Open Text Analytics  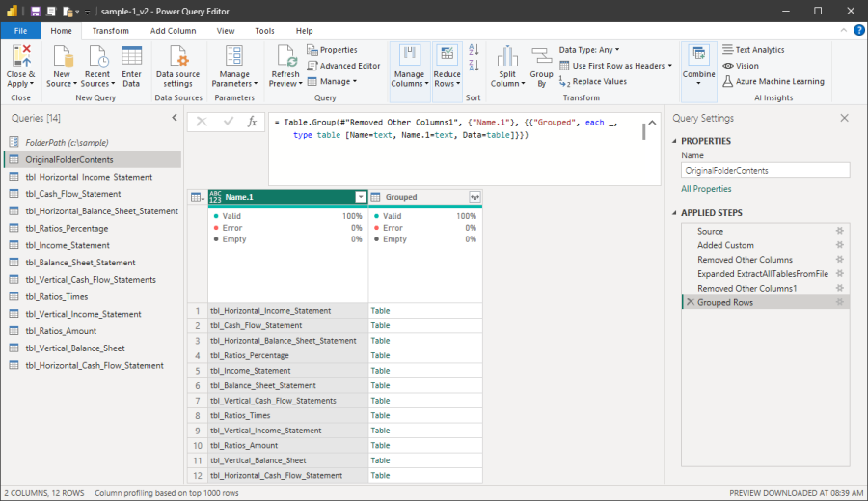pyautogui.click(x=753, y=50)
